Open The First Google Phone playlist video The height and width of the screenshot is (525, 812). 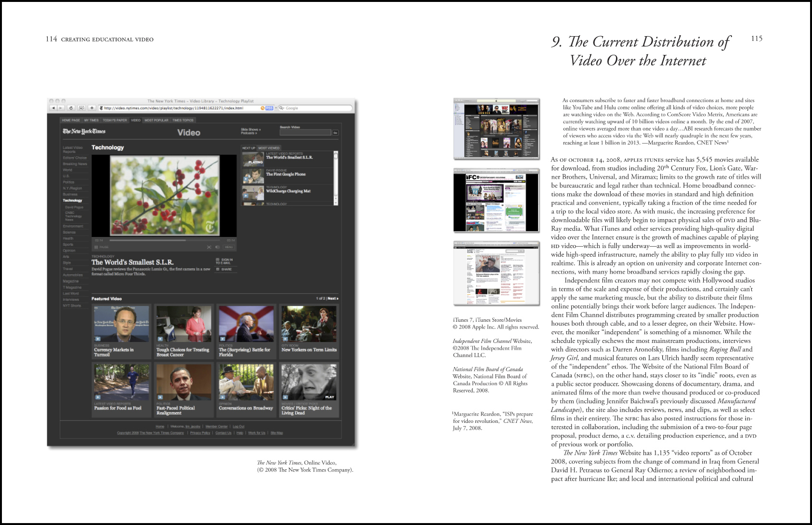tap(286, 174)
